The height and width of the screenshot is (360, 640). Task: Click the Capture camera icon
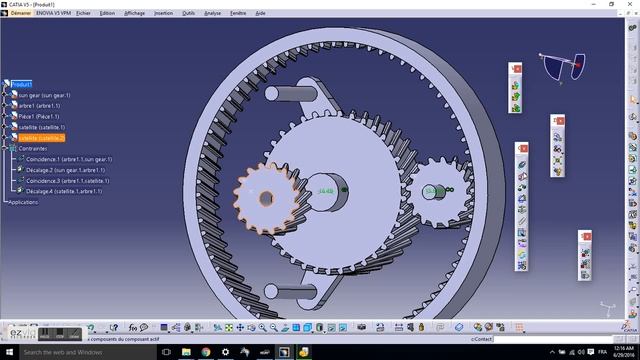tap(362, 327)
